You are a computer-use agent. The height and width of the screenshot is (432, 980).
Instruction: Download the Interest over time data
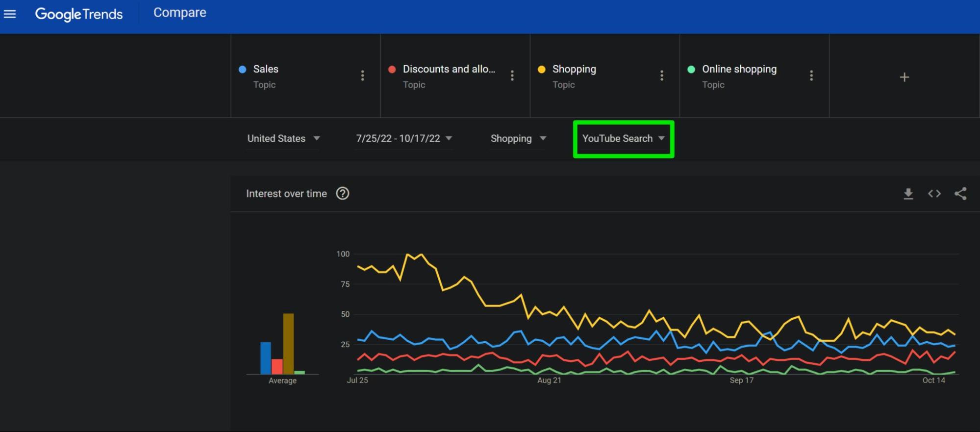tap(908, 194)
